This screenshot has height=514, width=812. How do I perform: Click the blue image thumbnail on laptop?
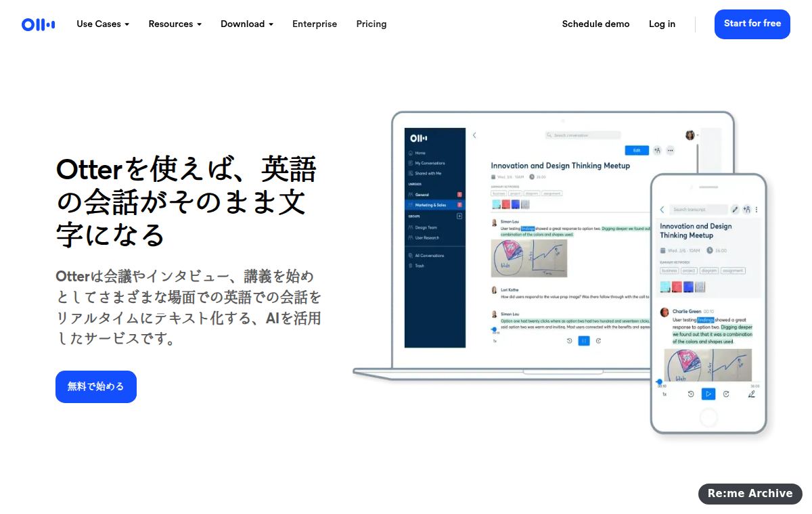coord(516,204)
